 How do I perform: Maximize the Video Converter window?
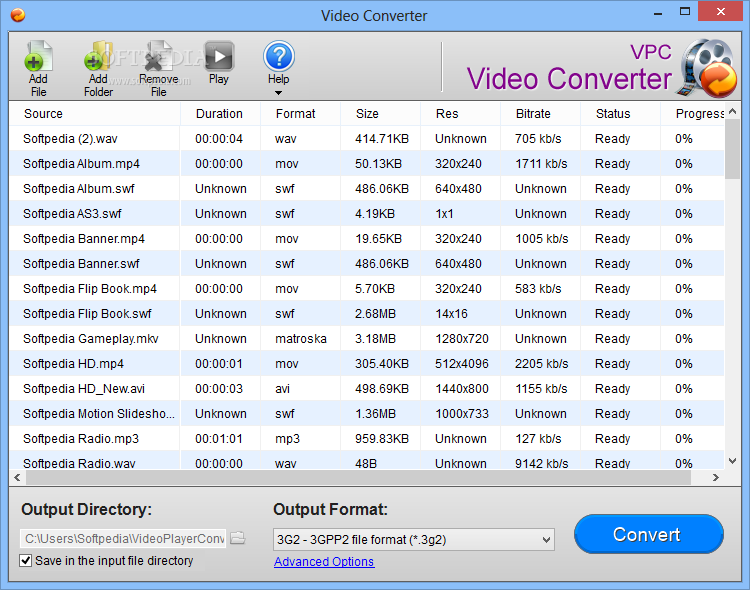685,11
